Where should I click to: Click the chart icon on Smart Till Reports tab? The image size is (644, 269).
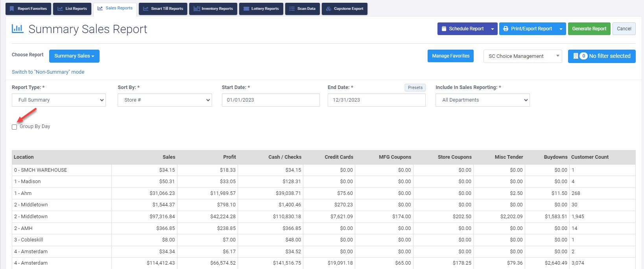pos(146,9)
